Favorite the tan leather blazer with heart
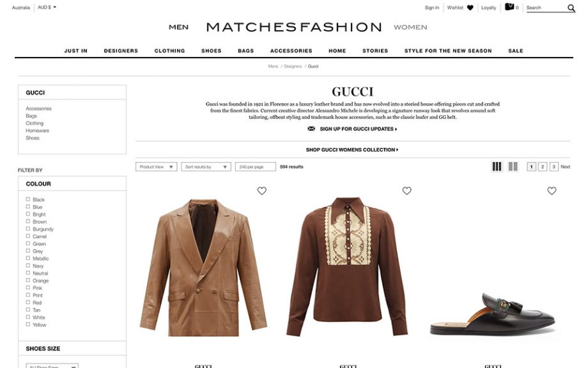Screen dimensions: 588x368 (262, 191)
